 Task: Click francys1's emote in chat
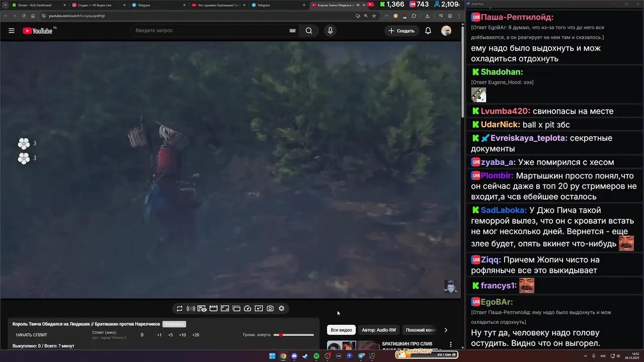(527, 285)
